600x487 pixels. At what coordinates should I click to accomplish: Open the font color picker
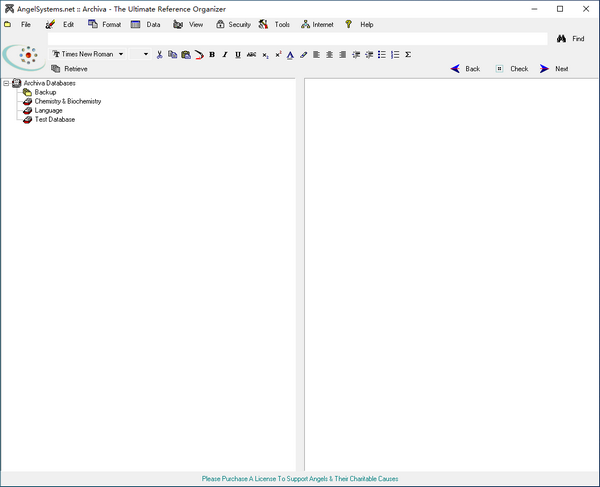[x=290, y=54]
